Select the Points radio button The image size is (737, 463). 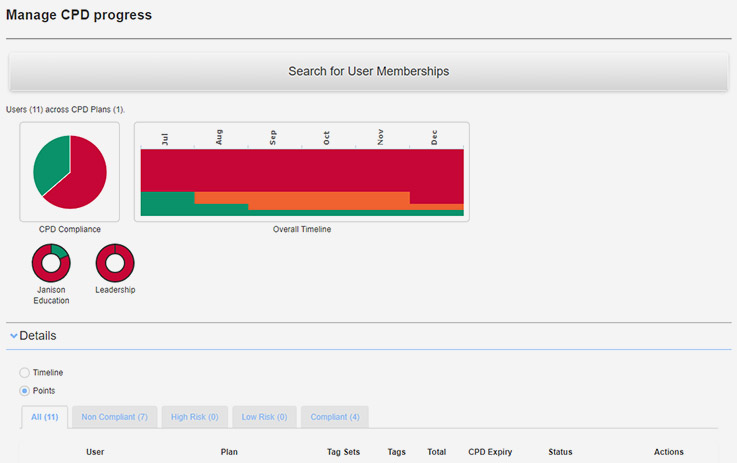(x=24, y=391)
